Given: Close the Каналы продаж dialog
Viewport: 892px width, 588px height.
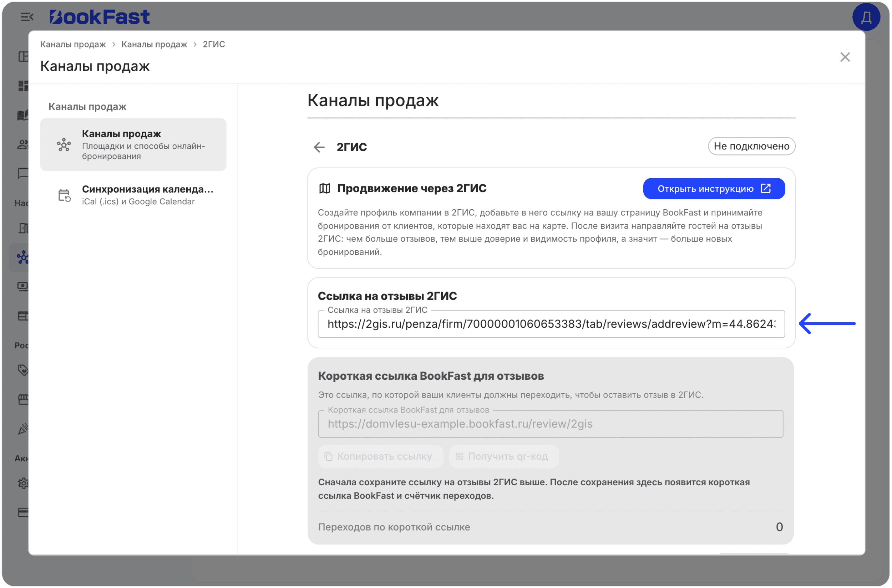Looking at the screenshot, I should (845, 57).
